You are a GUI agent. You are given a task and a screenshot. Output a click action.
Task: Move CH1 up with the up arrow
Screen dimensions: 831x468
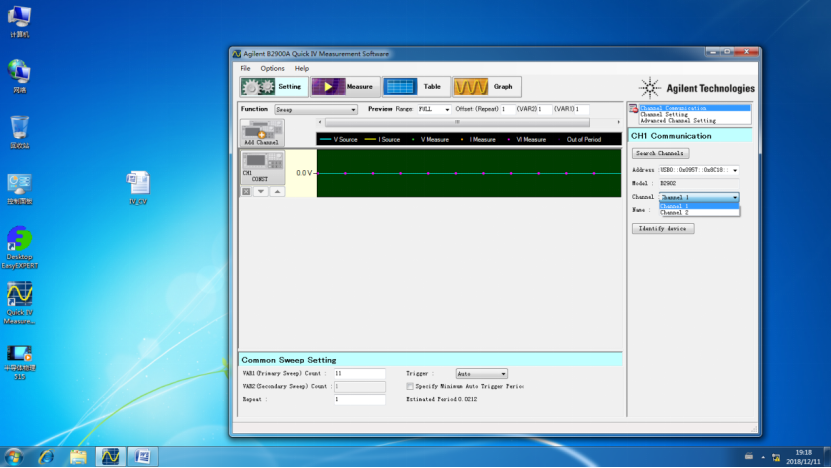(x=277, y=191)
